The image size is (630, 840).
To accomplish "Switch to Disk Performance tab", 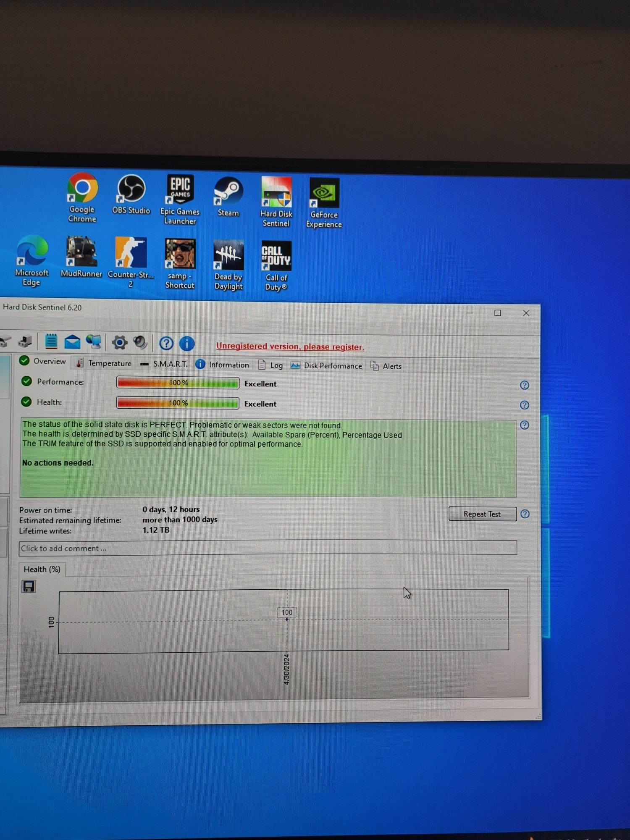I will (326, 366).
